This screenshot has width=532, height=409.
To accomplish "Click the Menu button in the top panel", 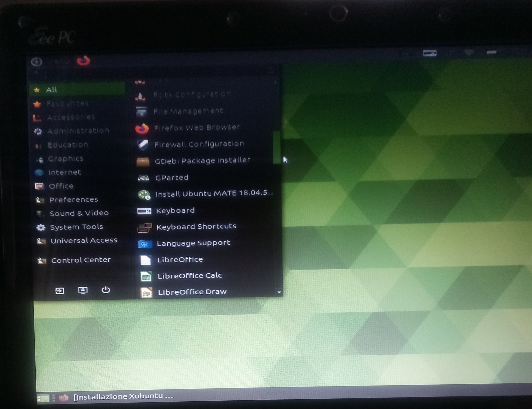I will point(50,61).
